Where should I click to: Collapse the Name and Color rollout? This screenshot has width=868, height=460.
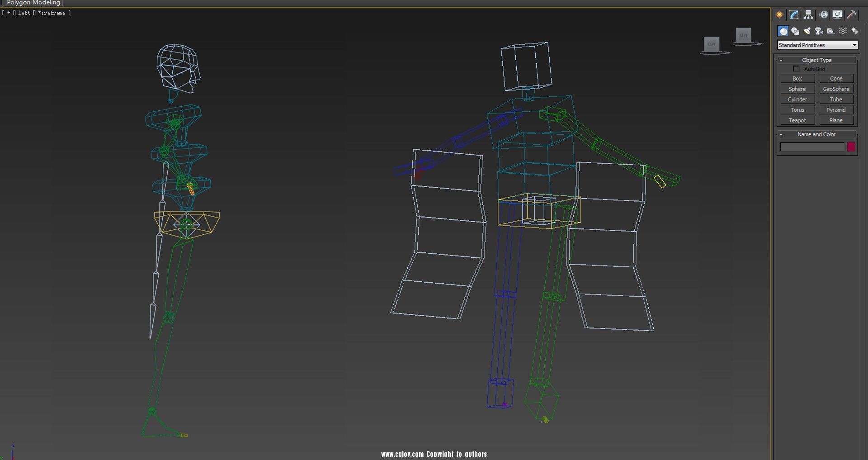tap(816, 134)
